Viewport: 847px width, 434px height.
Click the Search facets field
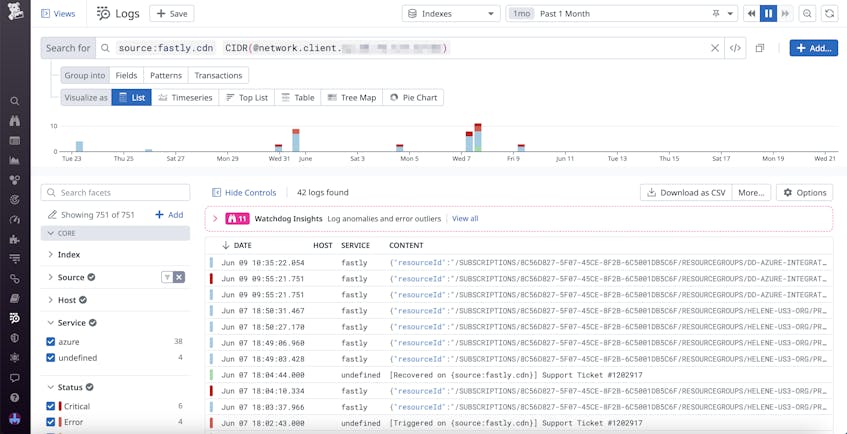[115, 192]
